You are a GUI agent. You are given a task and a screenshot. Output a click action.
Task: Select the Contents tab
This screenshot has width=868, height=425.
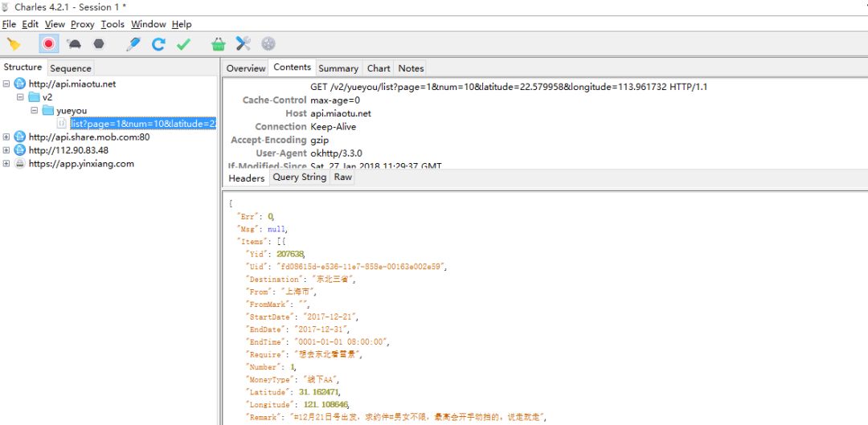[293, 67]
